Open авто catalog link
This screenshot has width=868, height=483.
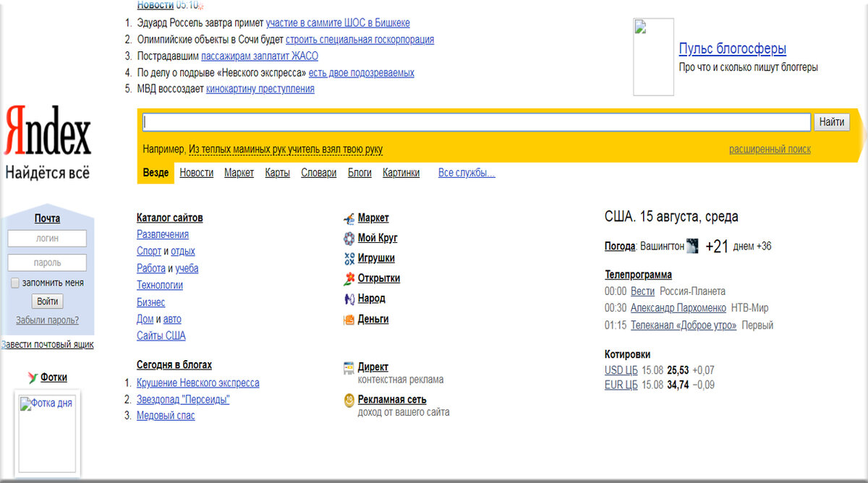click(172, 319)
